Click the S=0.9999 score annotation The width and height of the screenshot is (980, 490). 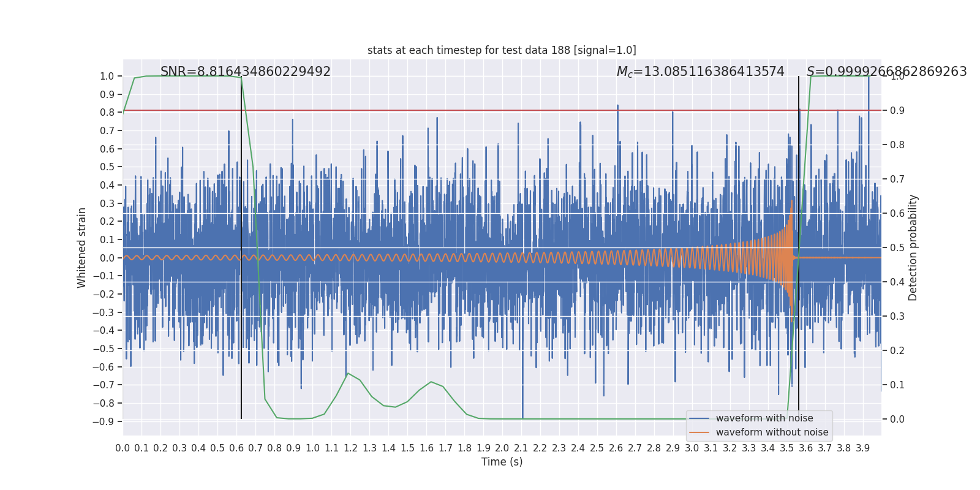click(x=886, y=72)
